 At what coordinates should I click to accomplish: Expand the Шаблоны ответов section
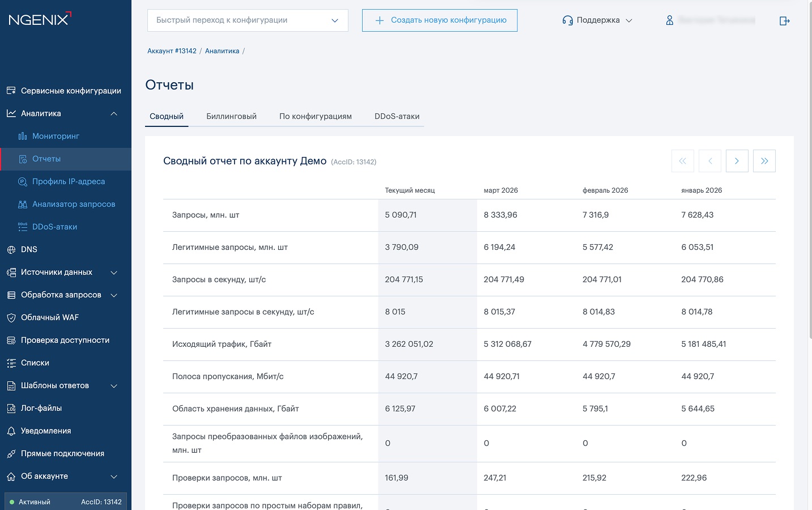114,385
